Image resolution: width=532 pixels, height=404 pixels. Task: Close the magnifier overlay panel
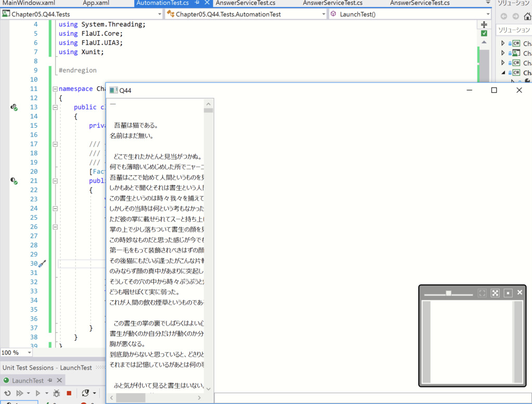(x=520, y=292)
